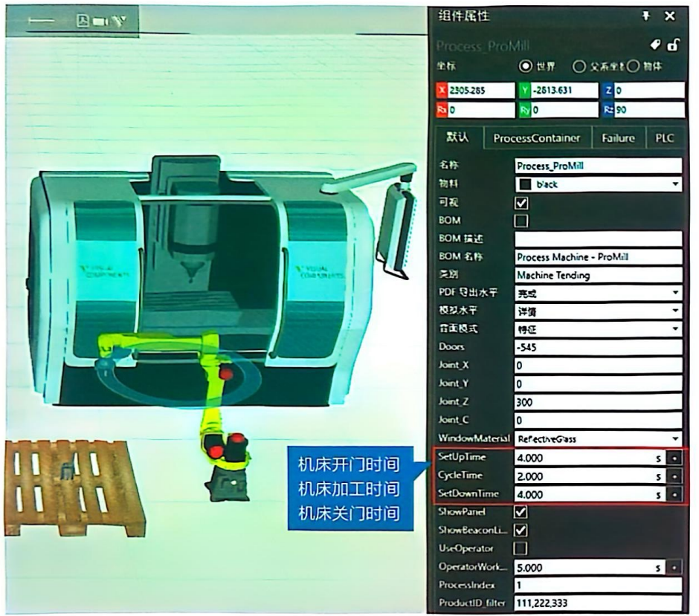
Task: Click the 名称 field with Process_ProMill
Action: 598,166
